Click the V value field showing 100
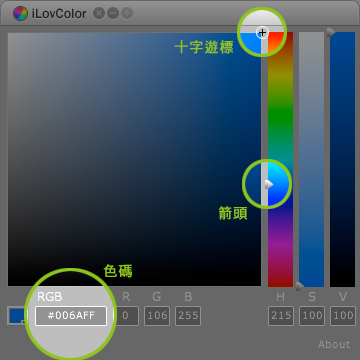 tap(343, 316)
